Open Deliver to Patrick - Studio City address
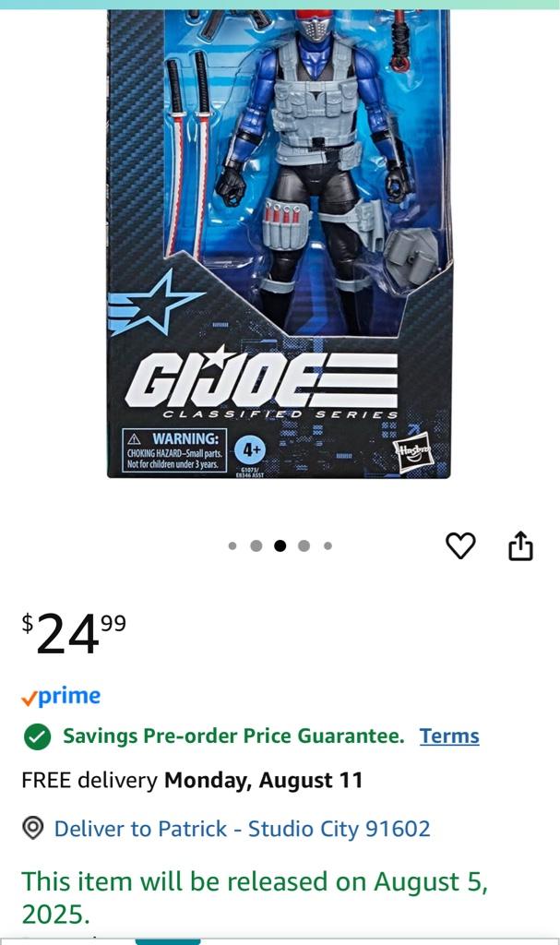Screen dimensions: 560x945 (243, 829)
